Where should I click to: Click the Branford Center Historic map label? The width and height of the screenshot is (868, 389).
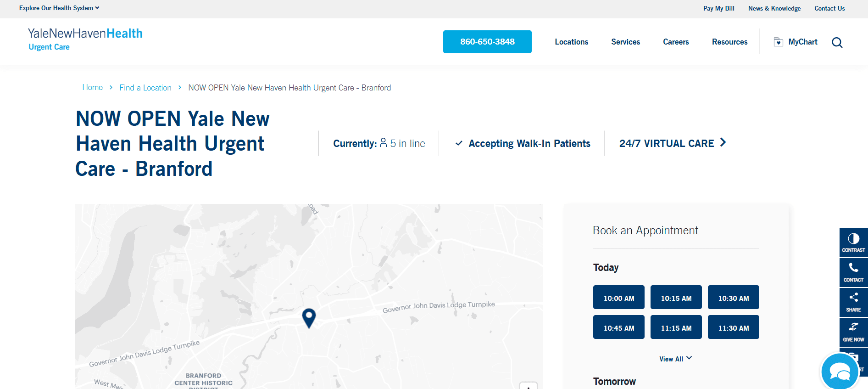click(x=204, y=381)
